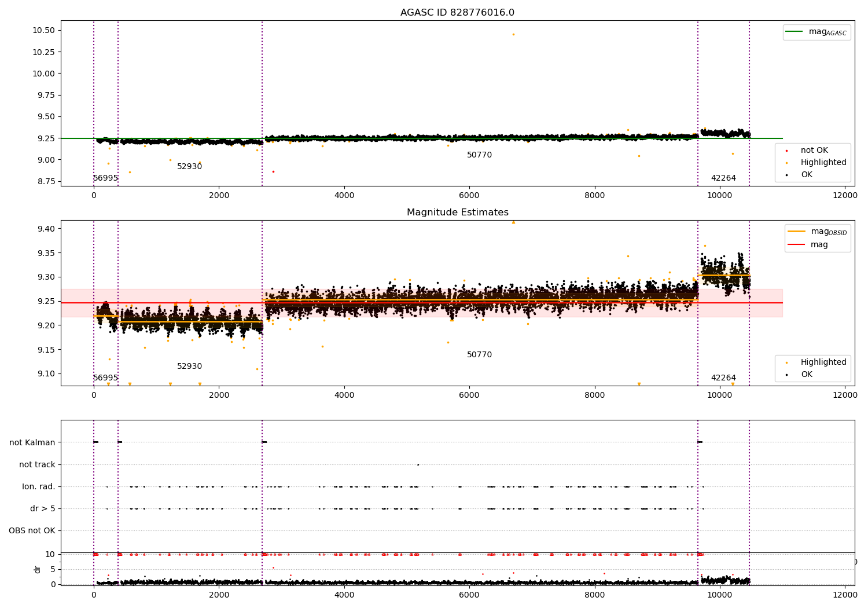The image size is (868, 608).
Task: Click OBSID label 52930 in the top plot
Action: click(189, 167)
